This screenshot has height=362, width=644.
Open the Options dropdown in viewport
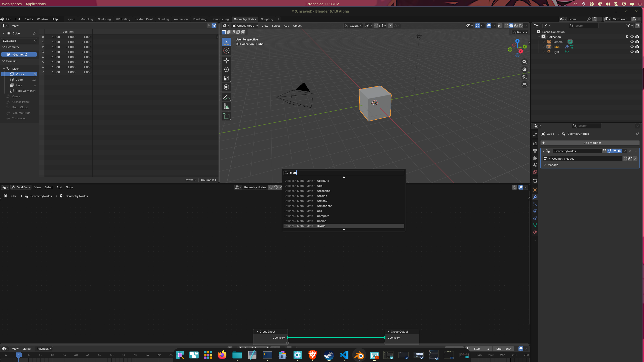coord(520,32)
